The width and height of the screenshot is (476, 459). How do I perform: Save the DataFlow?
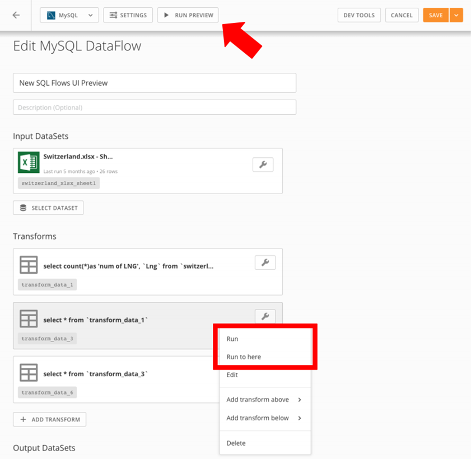(x=435, y=15)
